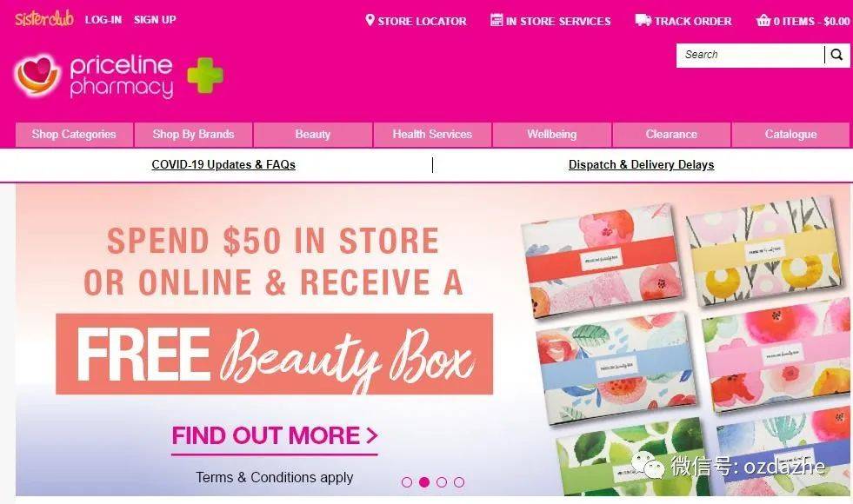Click the search magnifier icon
Image resolution: width=853 pixels, height=504 pixels.
coord(836,55)
